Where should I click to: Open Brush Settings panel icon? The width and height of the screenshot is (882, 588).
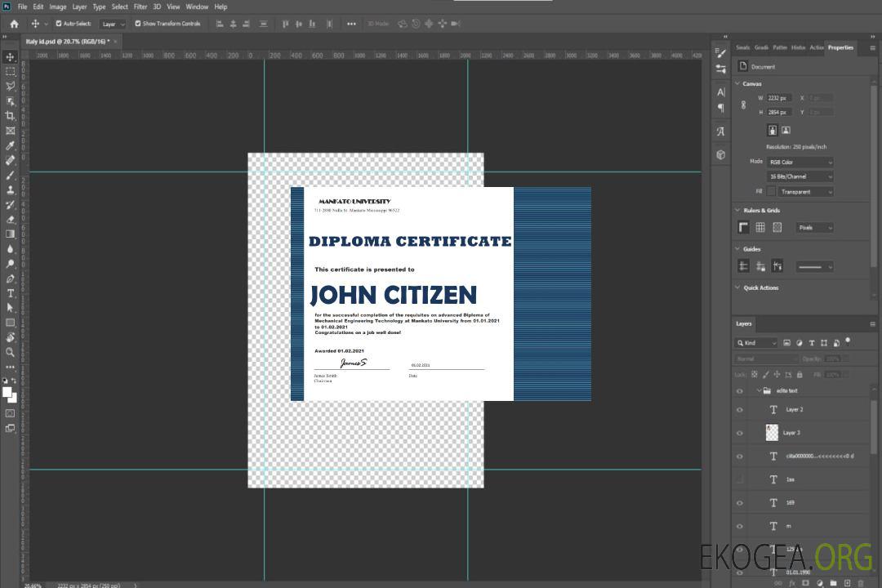click(x=720, y=53)
